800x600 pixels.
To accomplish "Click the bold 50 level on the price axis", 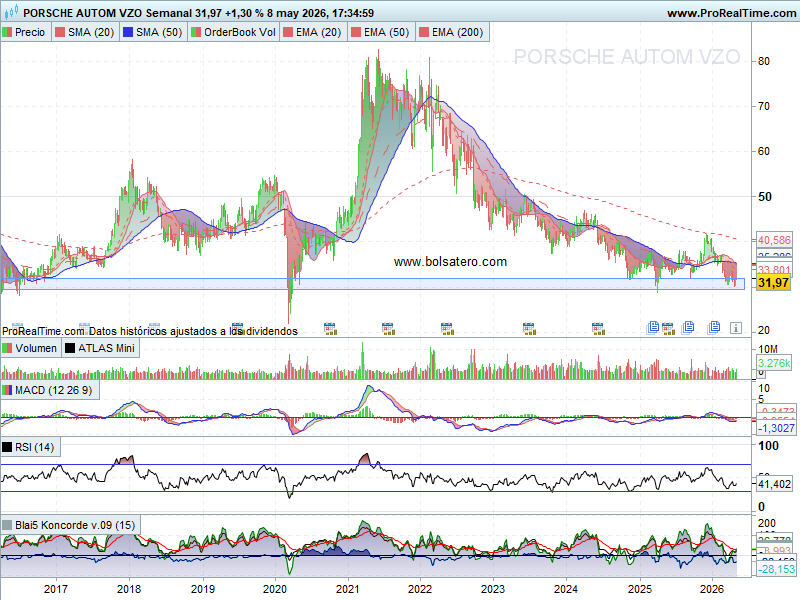I will [764, 196].
